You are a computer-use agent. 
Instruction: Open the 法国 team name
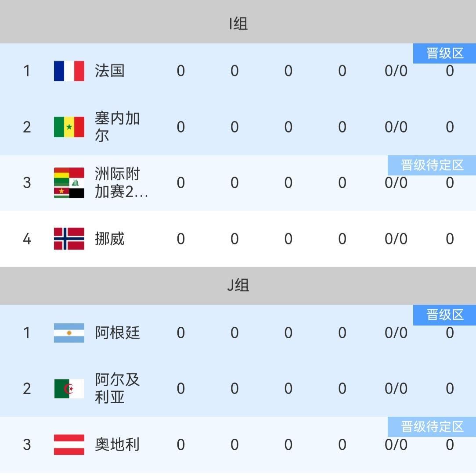pos(110,71)
